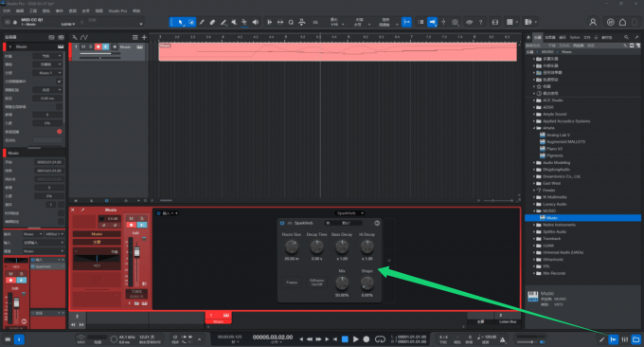
Task: Pin the channel editor panel
Action: pos(82,210)
